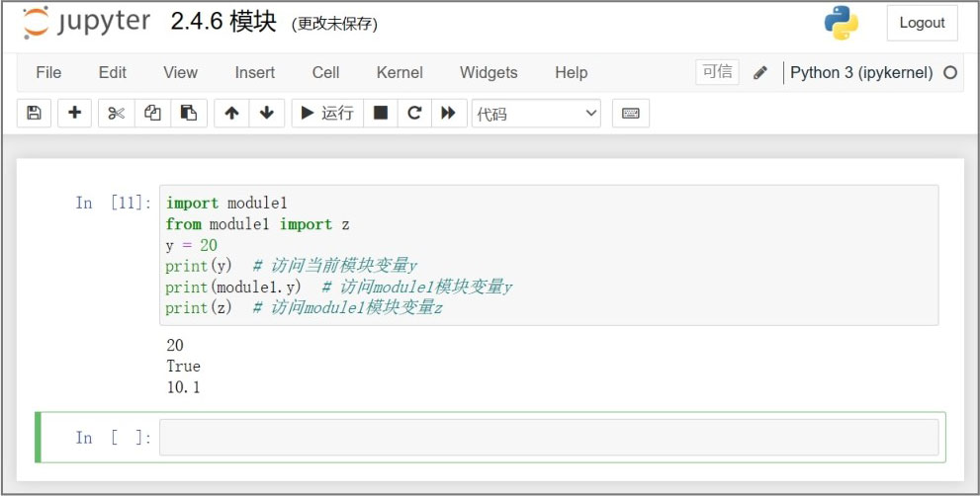Click the output value 10.1
The image size is (980, 496).
[183, 387]
